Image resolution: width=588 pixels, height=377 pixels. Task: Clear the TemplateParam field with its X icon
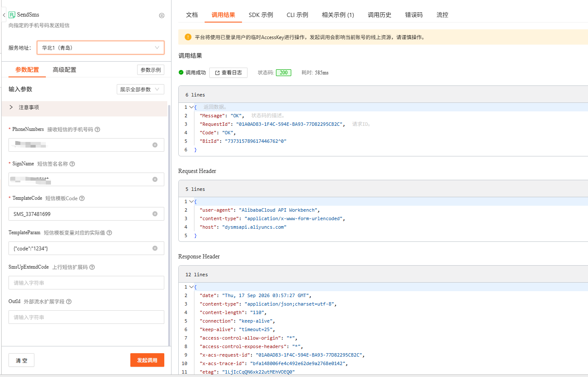tap(155, 248)
